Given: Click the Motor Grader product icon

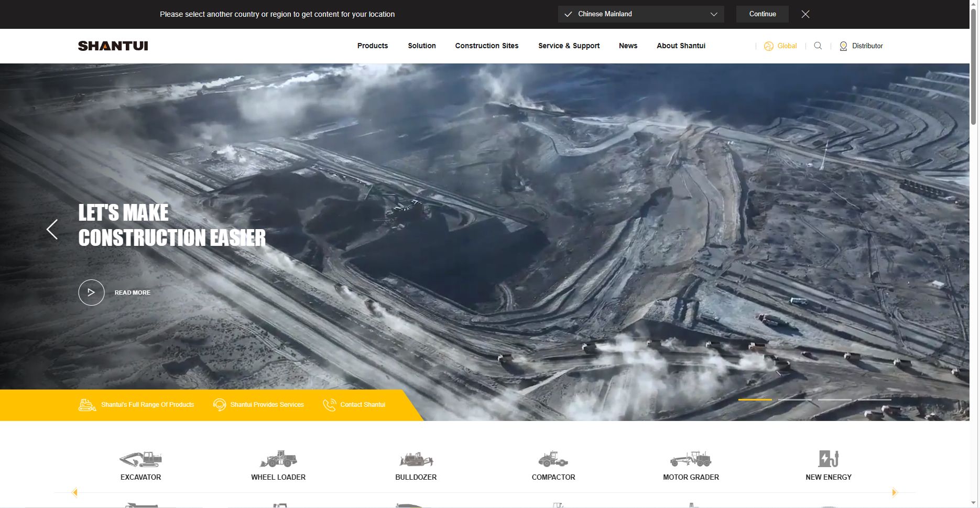Looking at the screenshot, I should [691, 459].
